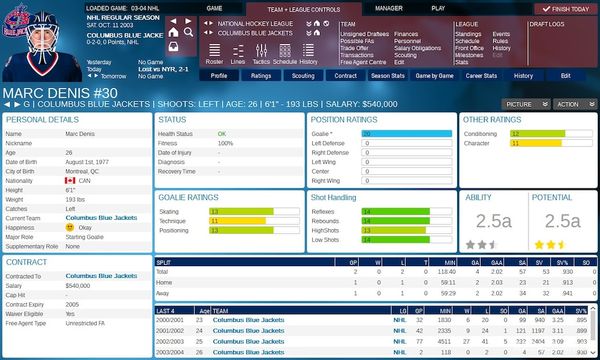
Task: Open the National Hockey League home icon
Action: click(x=317, y=23)
